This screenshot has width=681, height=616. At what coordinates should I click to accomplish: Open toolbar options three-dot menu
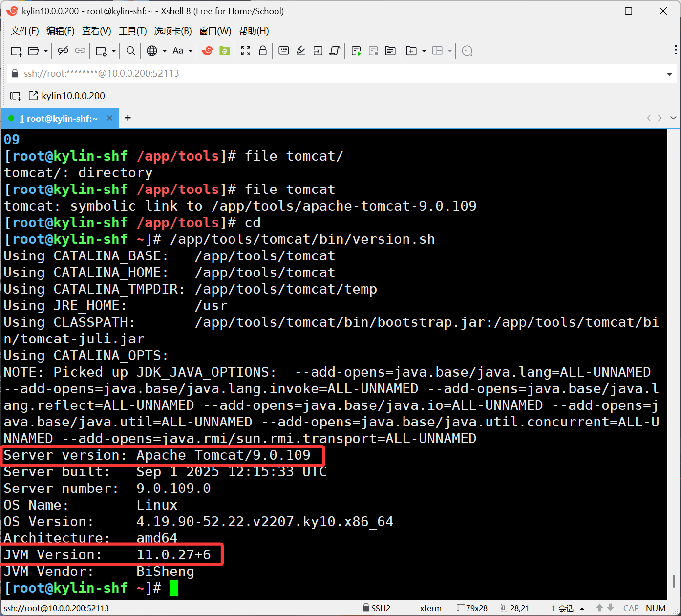pyautogui.click(x=676, y=50)
